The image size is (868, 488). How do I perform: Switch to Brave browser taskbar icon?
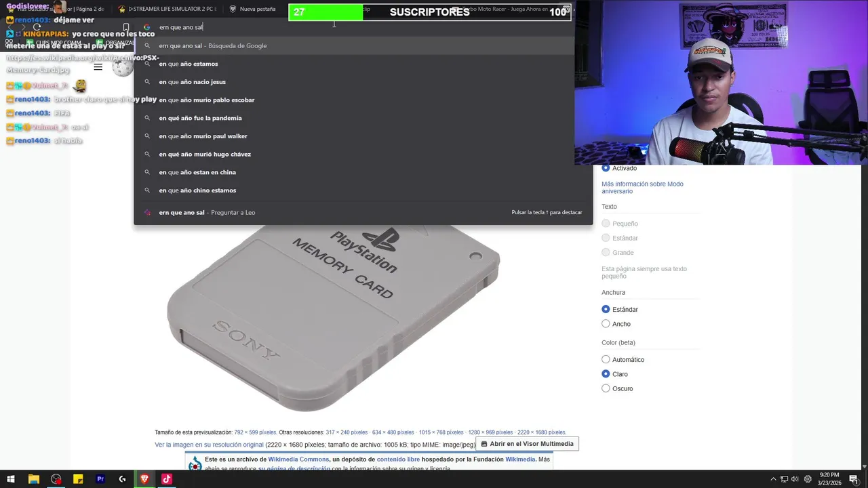144,479
